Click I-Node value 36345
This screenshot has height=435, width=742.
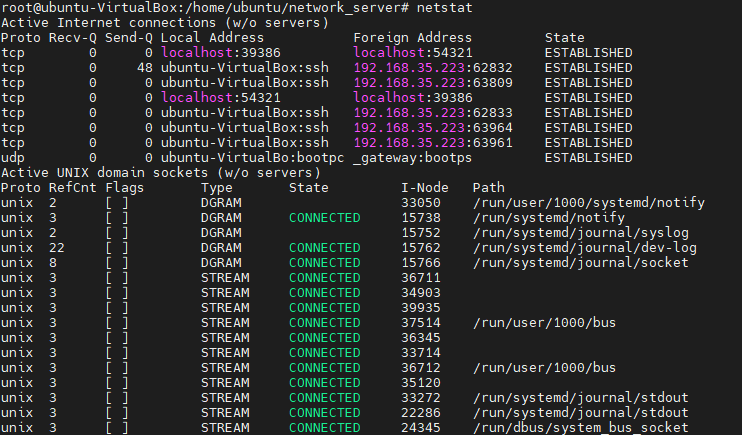coord(421,338)
